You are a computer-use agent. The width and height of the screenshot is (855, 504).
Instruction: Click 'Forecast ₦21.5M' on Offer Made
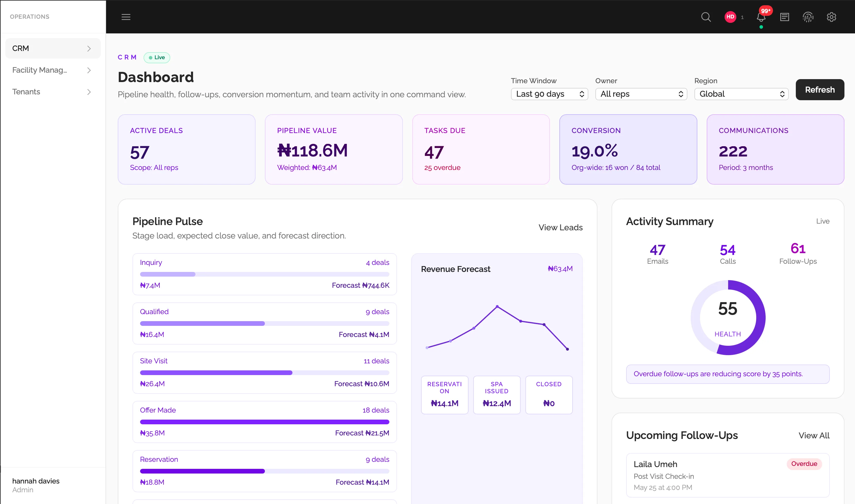pyautogui.click(x=362, y=433)
